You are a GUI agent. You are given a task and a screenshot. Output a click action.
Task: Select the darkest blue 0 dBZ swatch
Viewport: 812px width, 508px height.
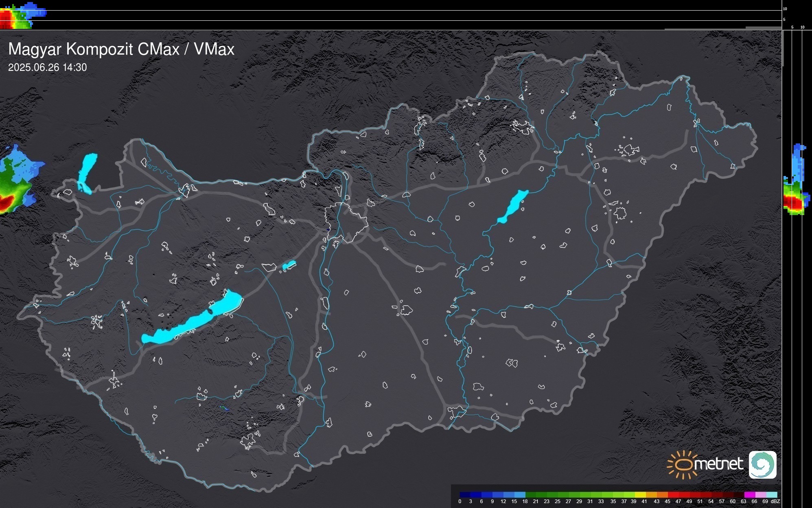465,495
